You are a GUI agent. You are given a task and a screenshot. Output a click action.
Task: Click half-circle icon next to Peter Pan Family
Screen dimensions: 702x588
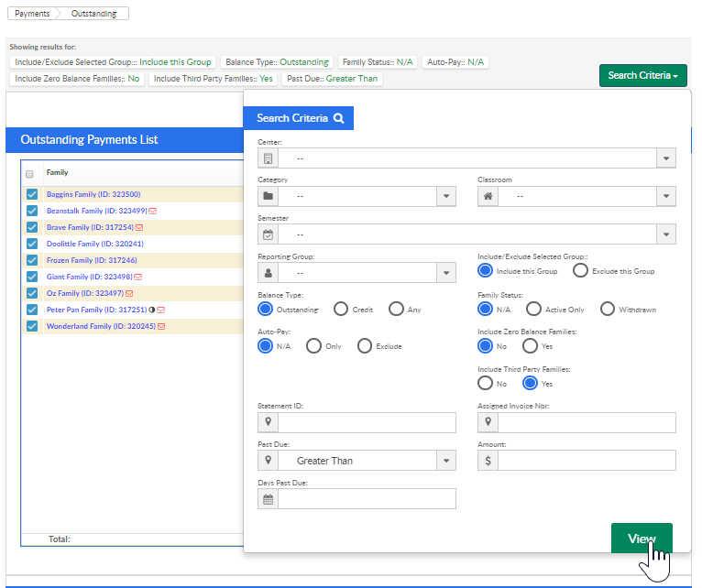pos(152,310)
